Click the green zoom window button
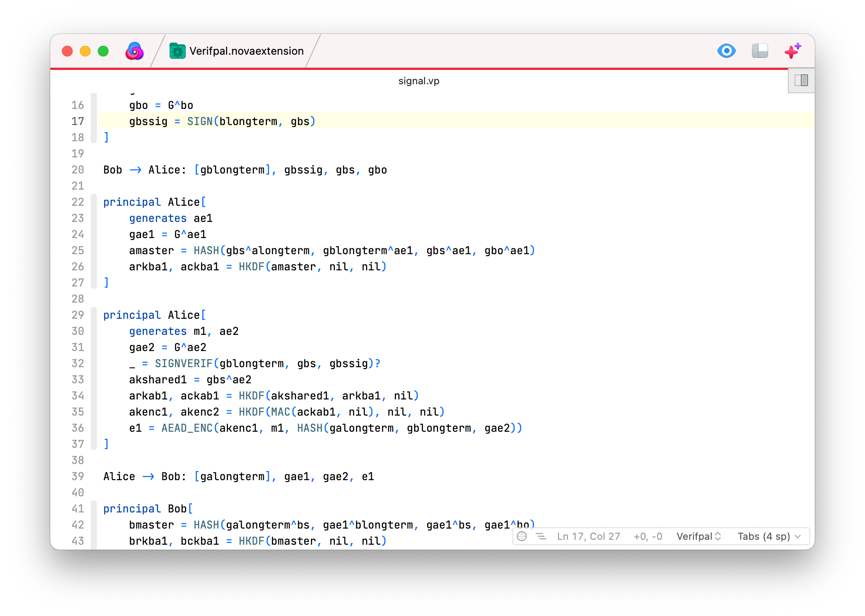This screenshot has height=616, width=865. point(103,51)
